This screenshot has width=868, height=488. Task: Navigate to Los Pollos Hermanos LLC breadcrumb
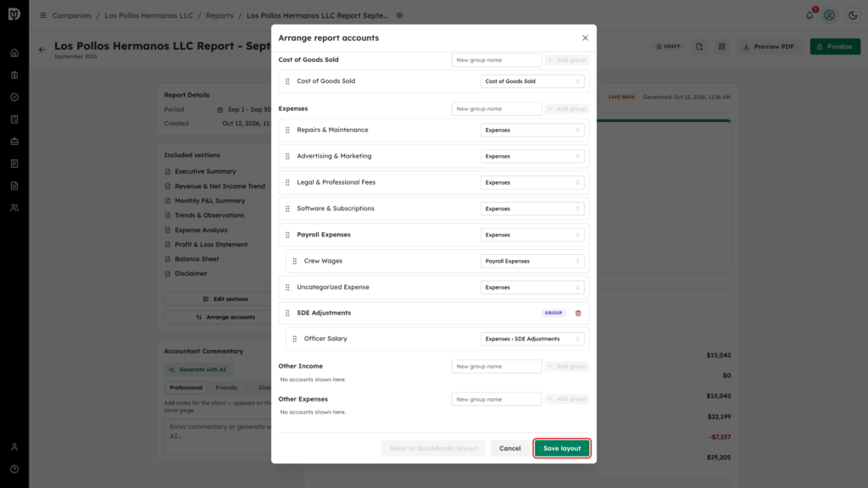pos(149,15)
